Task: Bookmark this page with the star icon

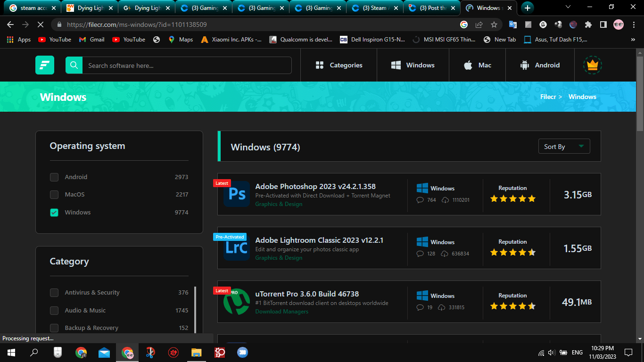Action: 494,25
